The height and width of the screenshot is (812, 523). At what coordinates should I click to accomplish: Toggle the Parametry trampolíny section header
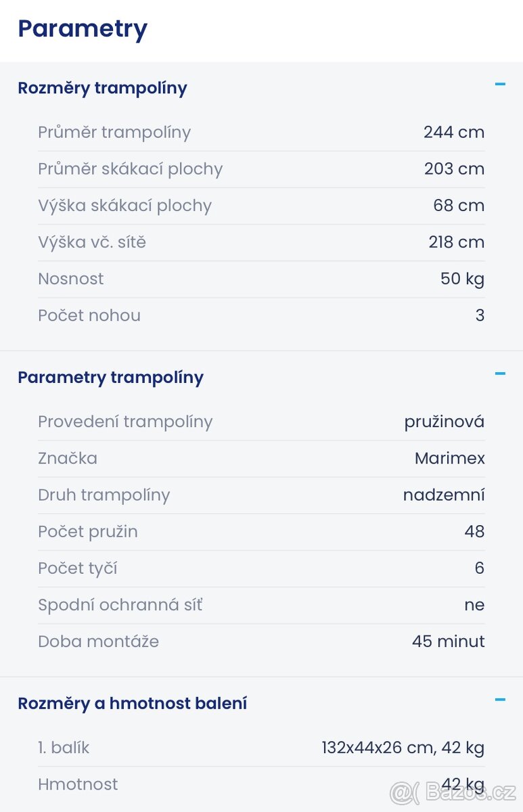pyautogui.click(x=110, y=378)
